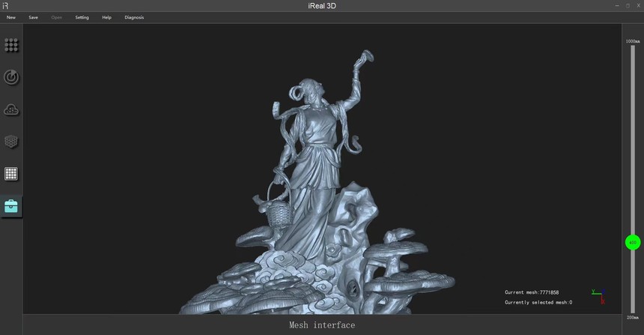Click the 200mm label below the slider
The image size is (644, 335).
coord(633,318)
